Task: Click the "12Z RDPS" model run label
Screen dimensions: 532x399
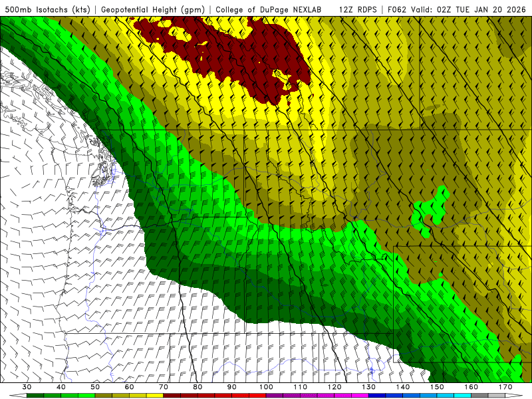Action: click(x=358, y=9)
